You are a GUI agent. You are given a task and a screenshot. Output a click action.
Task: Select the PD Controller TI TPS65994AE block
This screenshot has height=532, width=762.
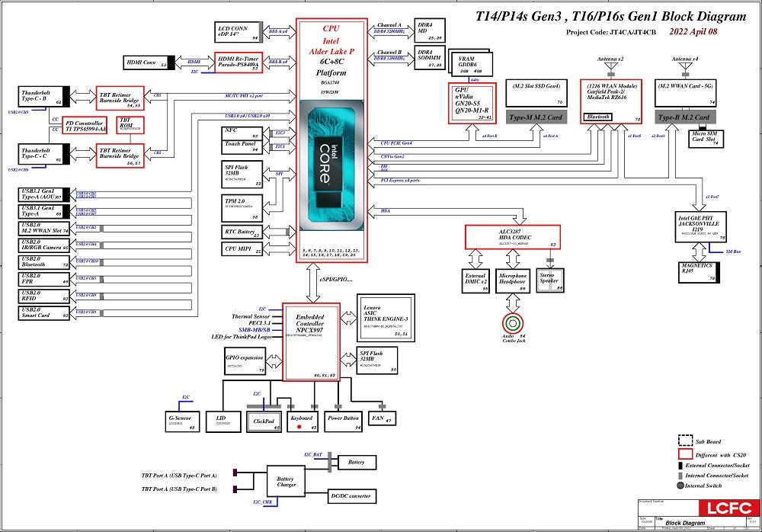85,127
